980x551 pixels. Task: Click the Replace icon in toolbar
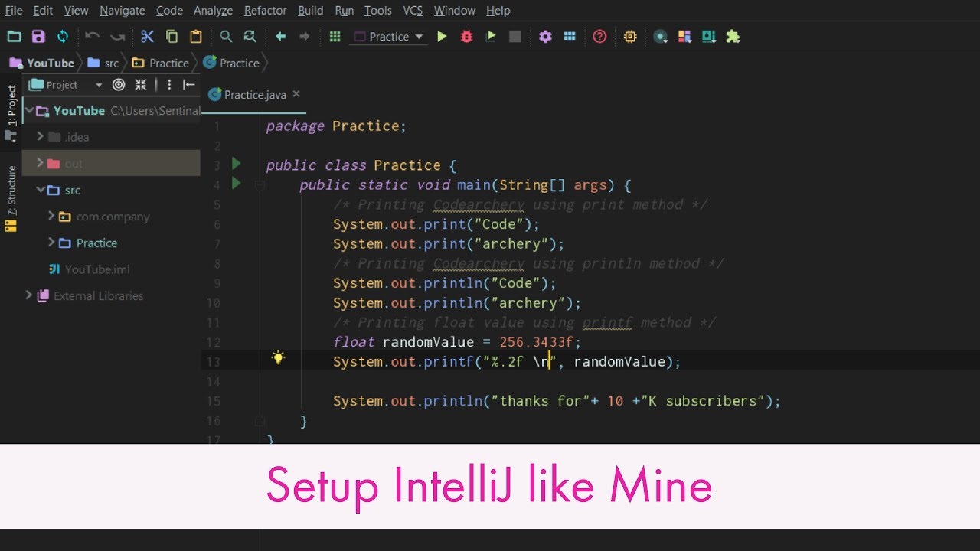point(250,36)
